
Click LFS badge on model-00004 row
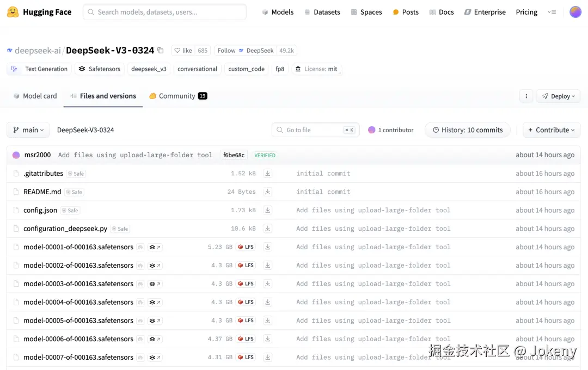point(246,302)
